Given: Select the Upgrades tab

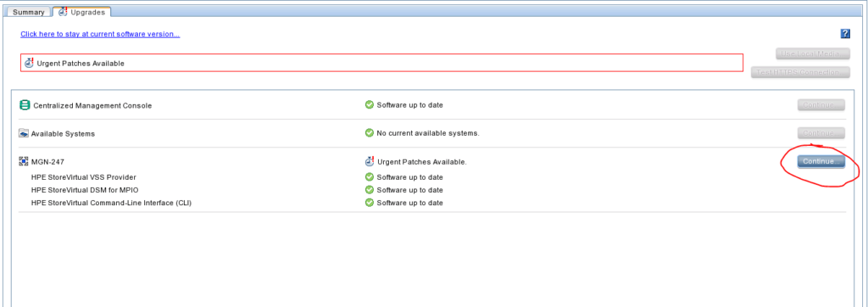Looking at the screenshot, I should tap(81, 12).
